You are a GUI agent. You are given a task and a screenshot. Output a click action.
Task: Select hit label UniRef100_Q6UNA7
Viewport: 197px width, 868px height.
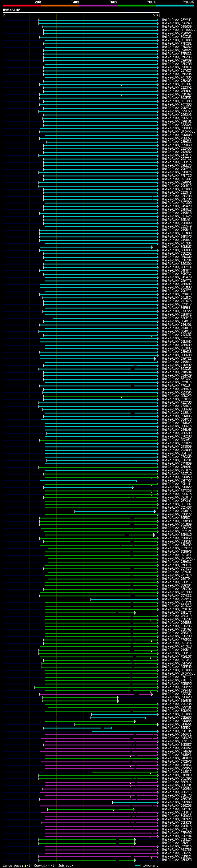click(x=177, y=91)
